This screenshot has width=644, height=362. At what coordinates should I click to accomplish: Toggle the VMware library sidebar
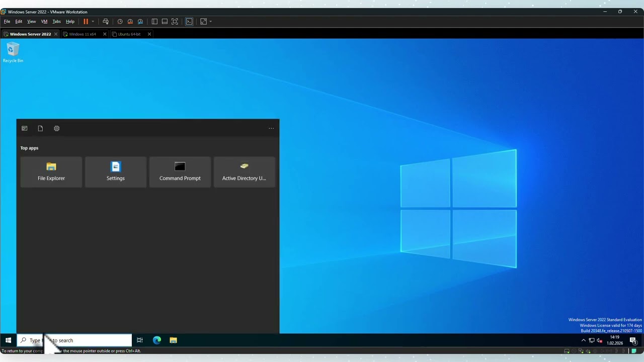[x=154, y=22]
